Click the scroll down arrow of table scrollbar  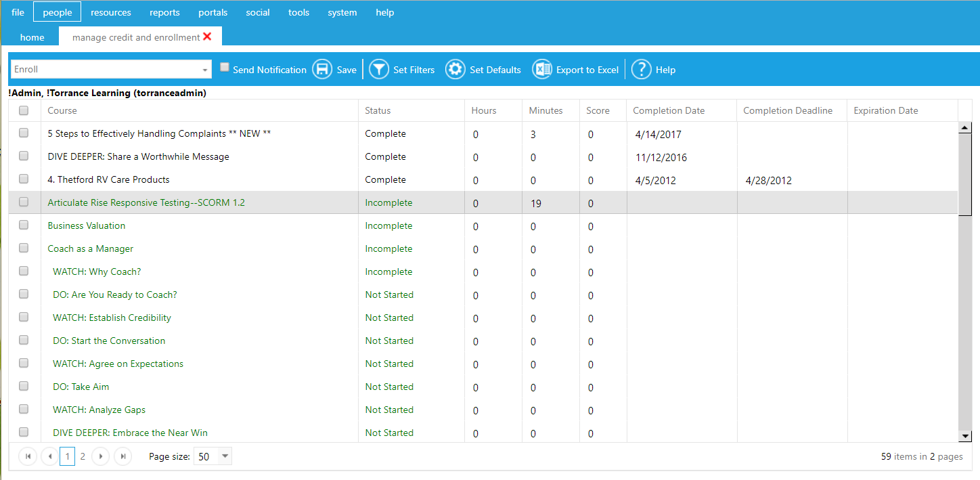click(965, 437)
